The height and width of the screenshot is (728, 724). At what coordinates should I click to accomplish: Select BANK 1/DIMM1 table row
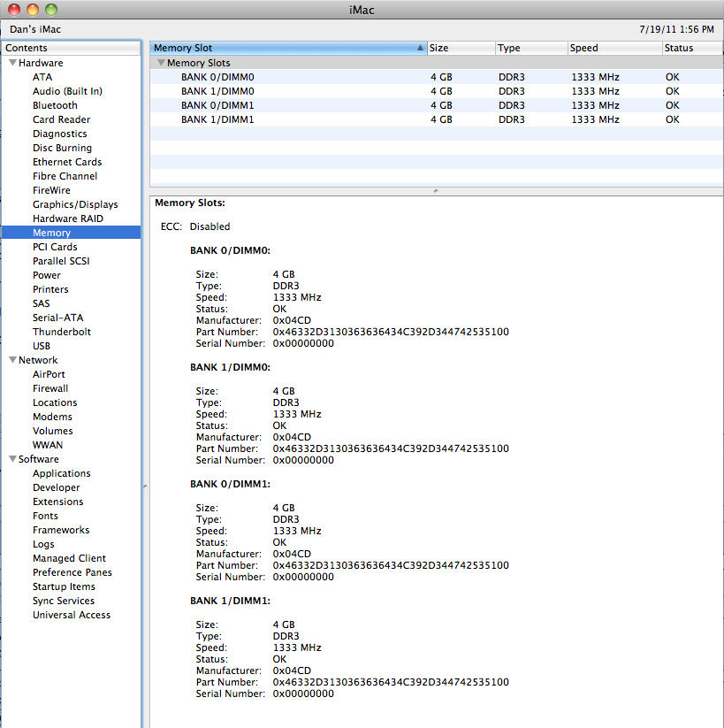pos(436,119)
